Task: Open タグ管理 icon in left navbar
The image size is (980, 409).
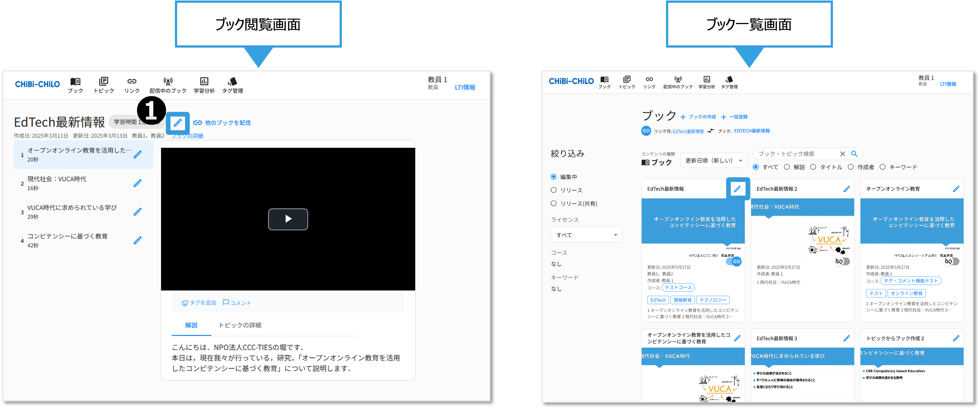Action: click(232, 81)
